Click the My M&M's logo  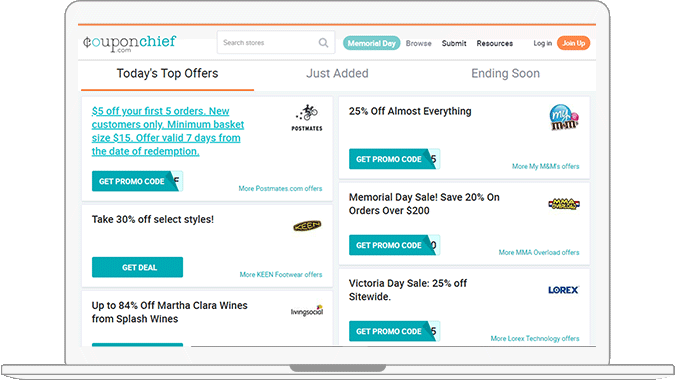(564, 117)
